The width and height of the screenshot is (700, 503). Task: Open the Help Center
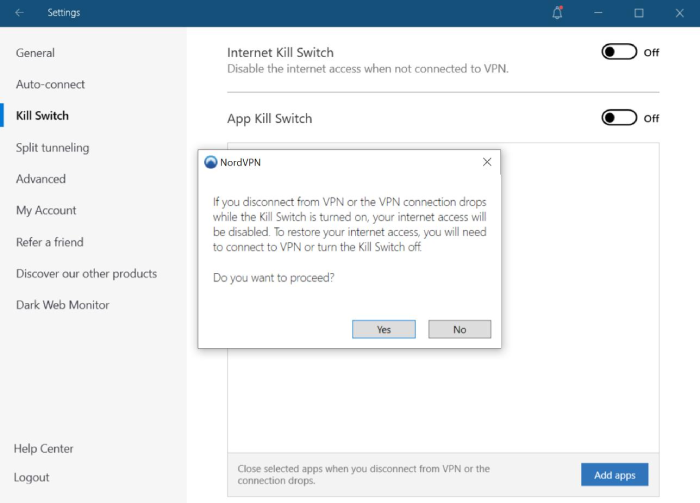pos(43,449)
